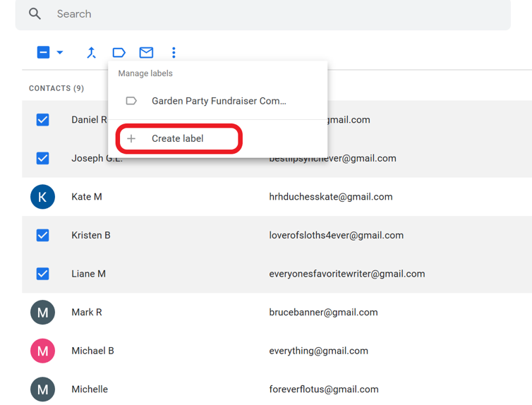This screenshot has height=405, width=532.
Task: Expand the selection dropdown arrow
Action: pyautogui.click(x=60, y=52)
